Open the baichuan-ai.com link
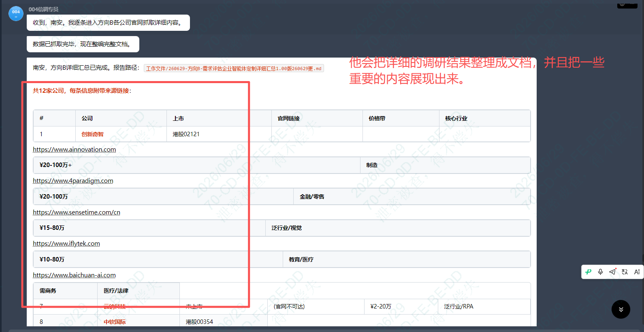644x332 pixels. 74,275
